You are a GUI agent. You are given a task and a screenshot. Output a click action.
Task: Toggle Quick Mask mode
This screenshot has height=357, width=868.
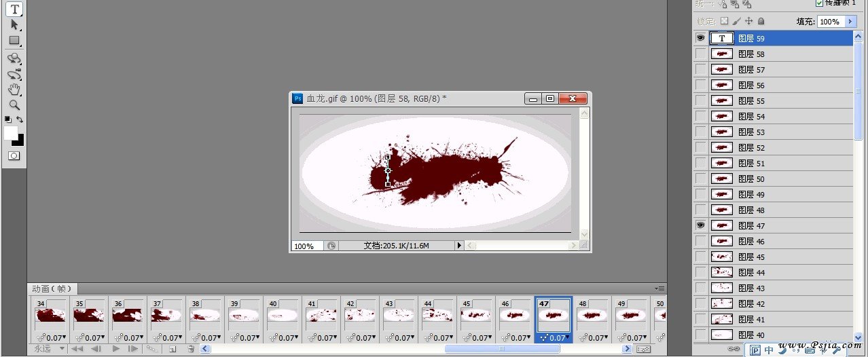click(14, 155)
